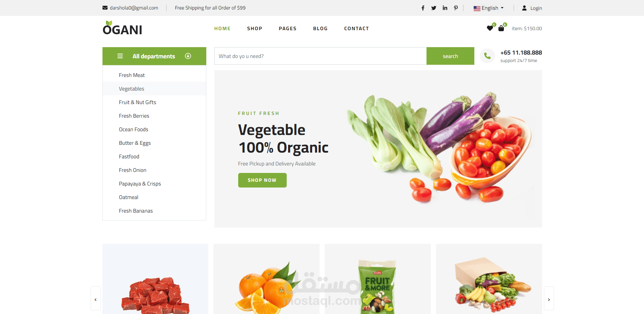644x314 pixels.
Task: Show previous category with left arrow
Action: (x=96, y=299)
